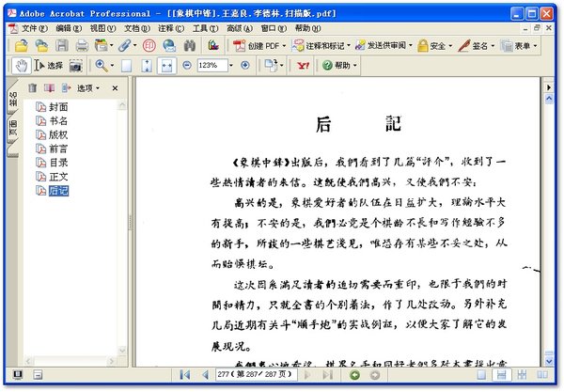Select continuous facing layout icon
The image size is (564, 392).
[x=522, y=375]
